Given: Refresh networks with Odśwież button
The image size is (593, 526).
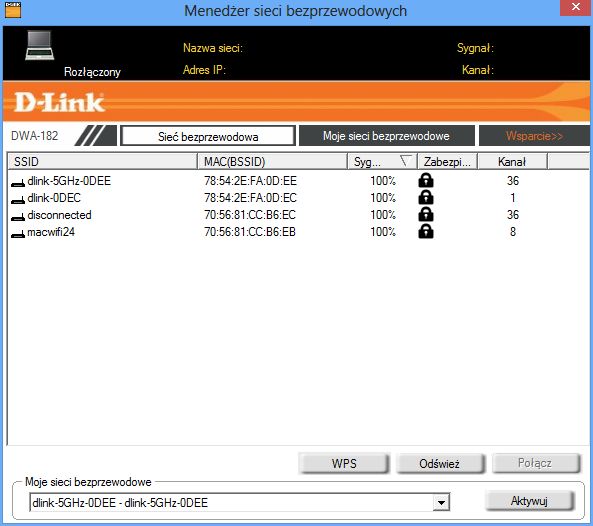Looking at the screenshot, I should pos(440,463).
